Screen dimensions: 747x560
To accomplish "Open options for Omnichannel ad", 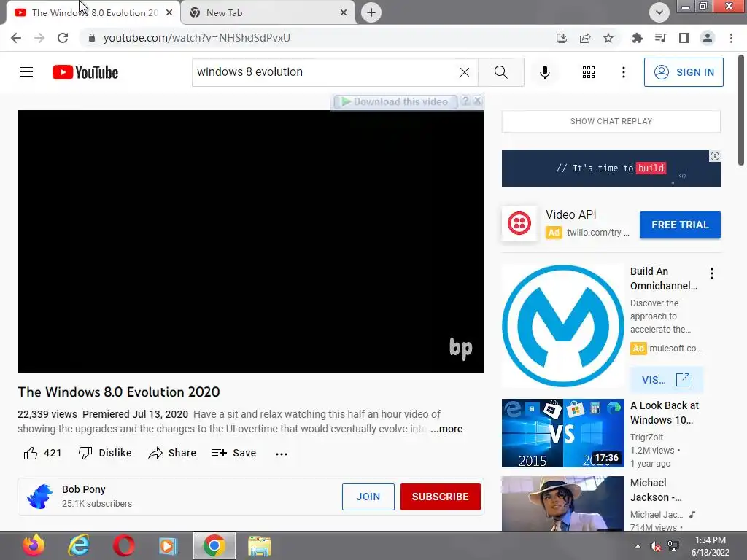I will tap(712, 273).
